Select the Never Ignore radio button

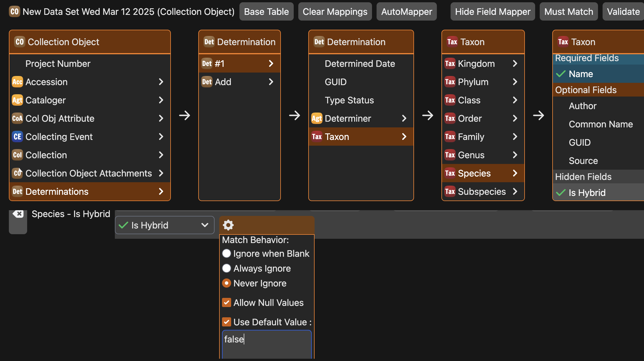(227, 283)
